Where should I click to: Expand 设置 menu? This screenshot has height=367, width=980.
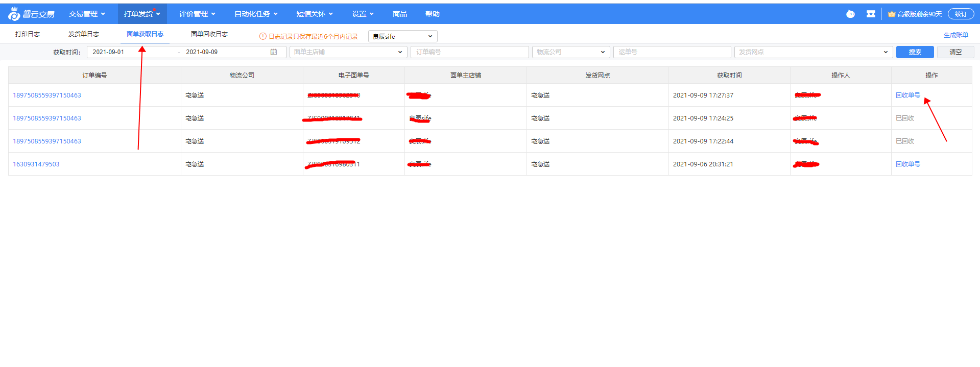tap(363, 14)
